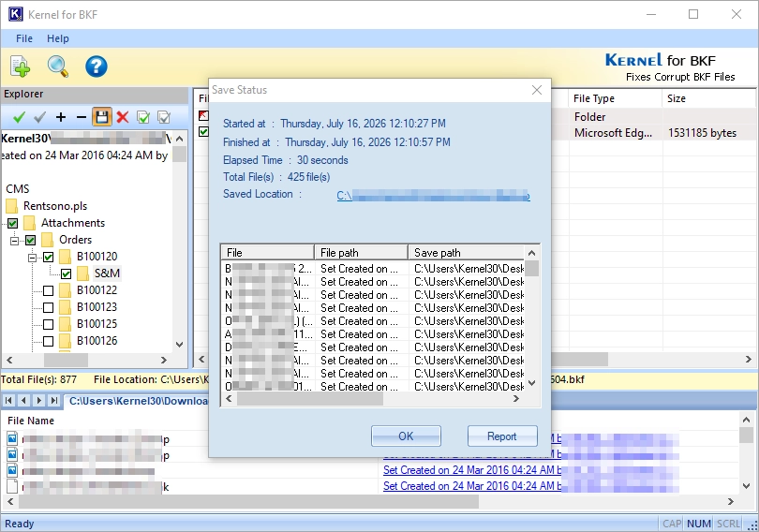Click the S&M folder icon
Screen dimensions: 759x532
tap(82, 273)
